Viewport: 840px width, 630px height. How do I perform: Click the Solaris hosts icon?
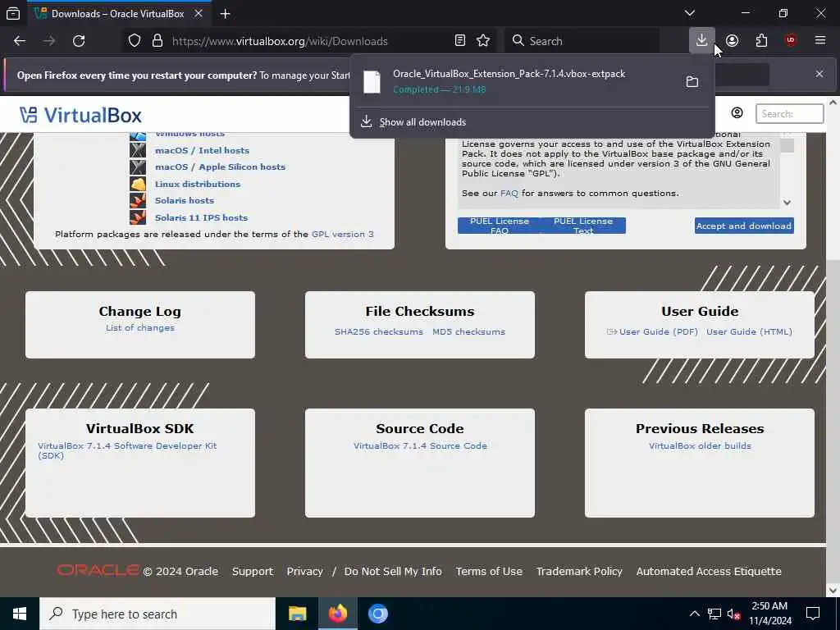pyautogui.click(x=138, y=200)
